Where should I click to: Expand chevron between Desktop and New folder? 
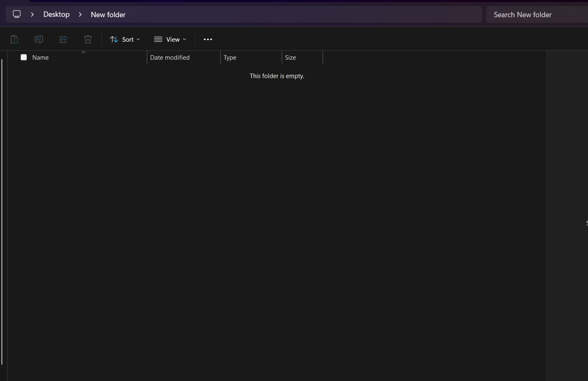click(x=80, y=14)
